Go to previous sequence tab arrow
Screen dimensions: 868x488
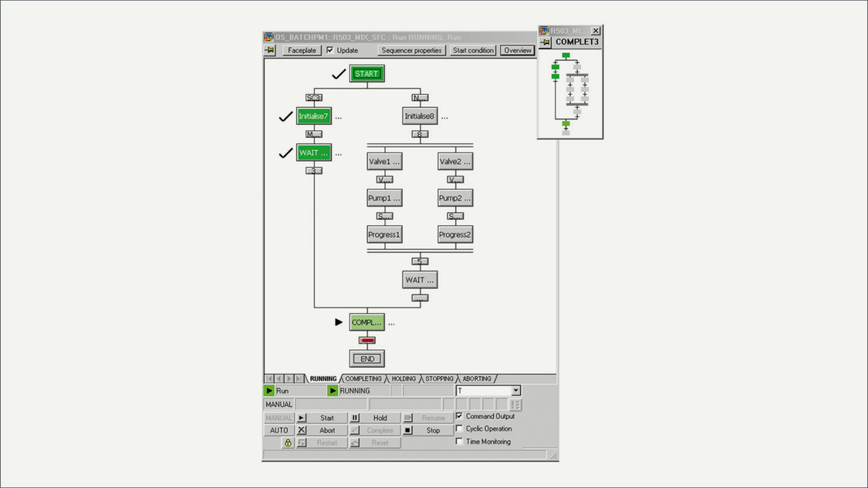pyautogui.click(x=279, y=379)
